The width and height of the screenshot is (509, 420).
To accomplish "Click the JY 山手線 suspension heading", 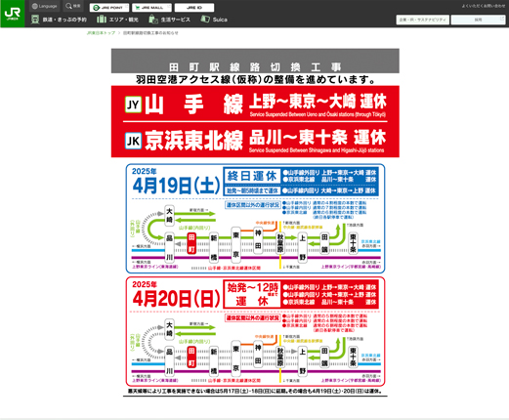I will pos(255,104).
